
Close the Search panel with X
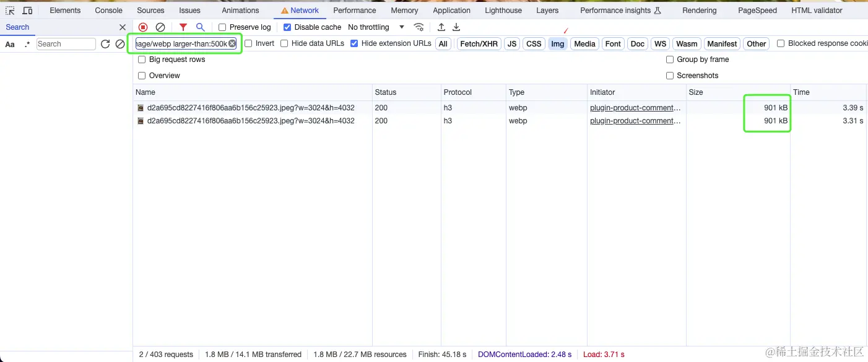click(x=123, y=27)
